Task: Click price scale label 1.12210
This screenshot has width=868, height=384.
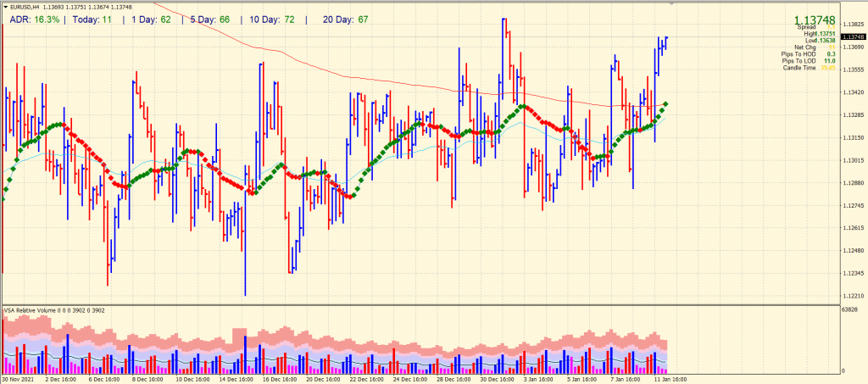Action: coord(853,296)
